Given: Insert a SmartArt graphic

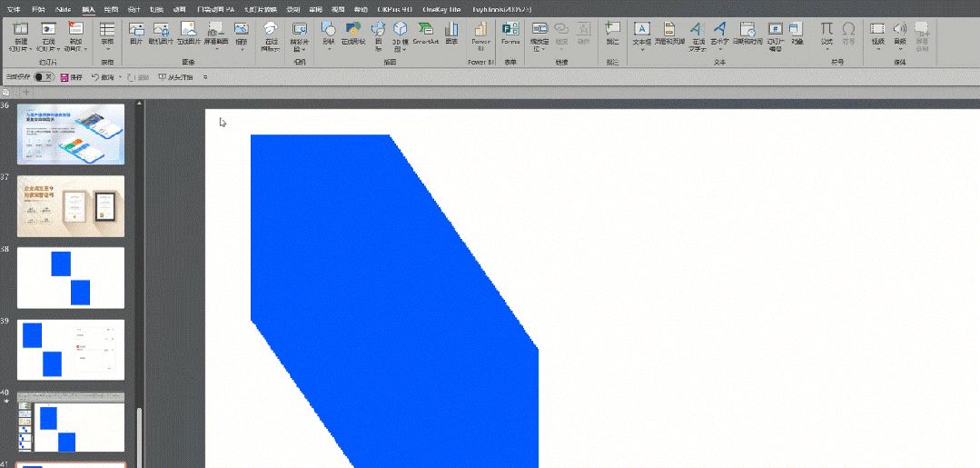Looking at the screenshot, I should pyautogui.click(x=426, y=33).
